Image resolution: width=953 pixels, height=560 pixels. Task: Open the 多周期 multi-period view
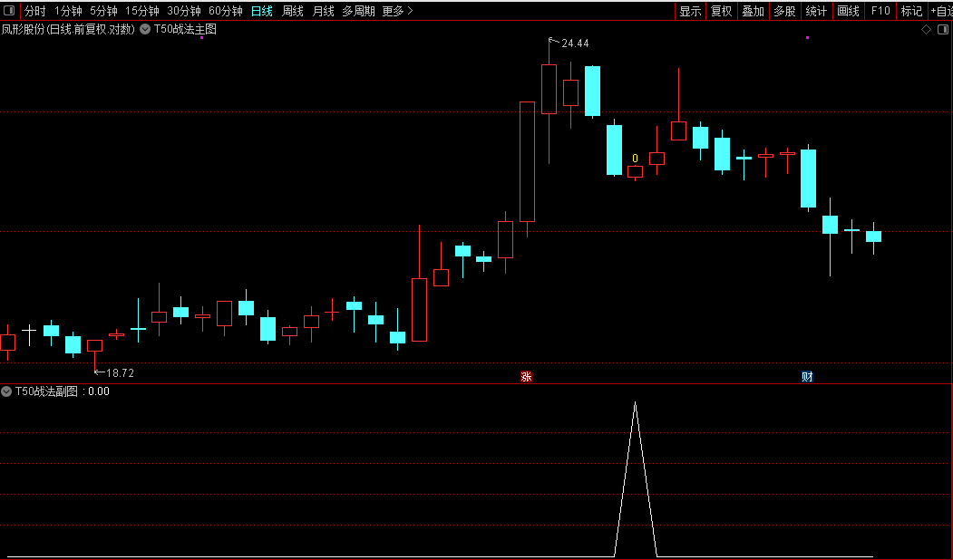(358, 11)
